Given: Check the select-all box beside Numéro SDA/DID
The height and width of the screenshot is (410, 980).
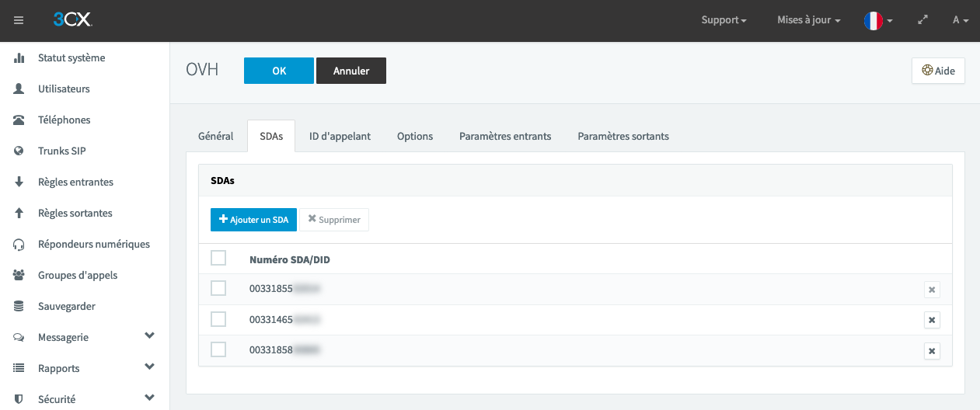Looking at the screenshot, I should [x=218, y=258].
